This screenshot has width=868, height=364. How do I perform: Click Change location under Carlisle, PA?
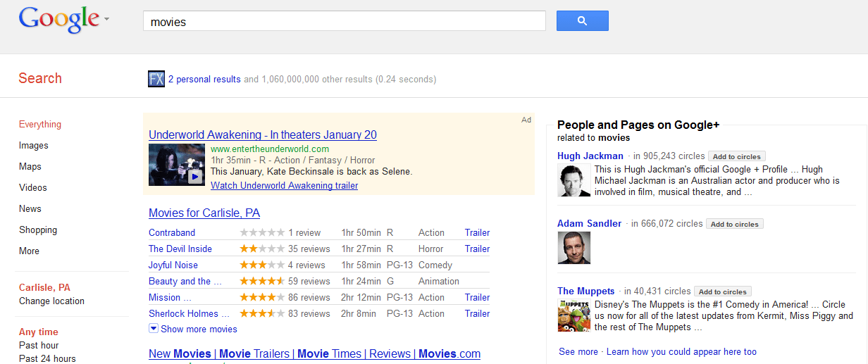coord(51,301)
